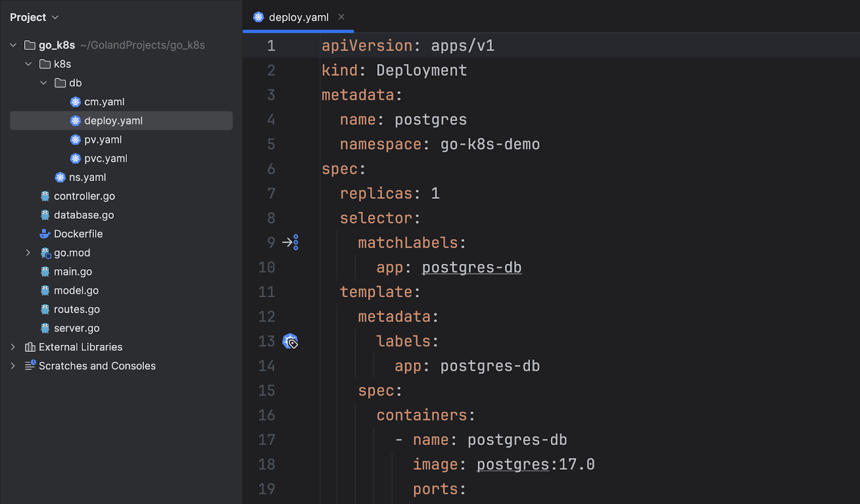Click Kubernetes icon beside cm.yaml

[75, 102]
